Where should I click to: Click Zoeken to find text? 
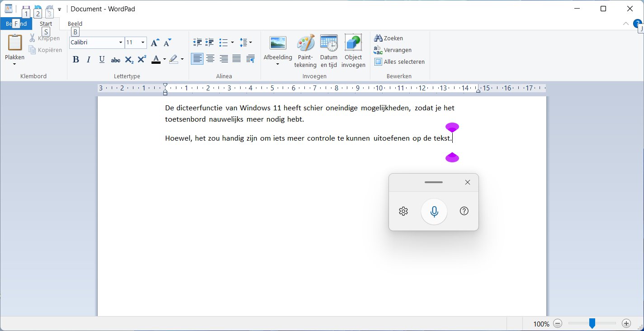point(388,38)
